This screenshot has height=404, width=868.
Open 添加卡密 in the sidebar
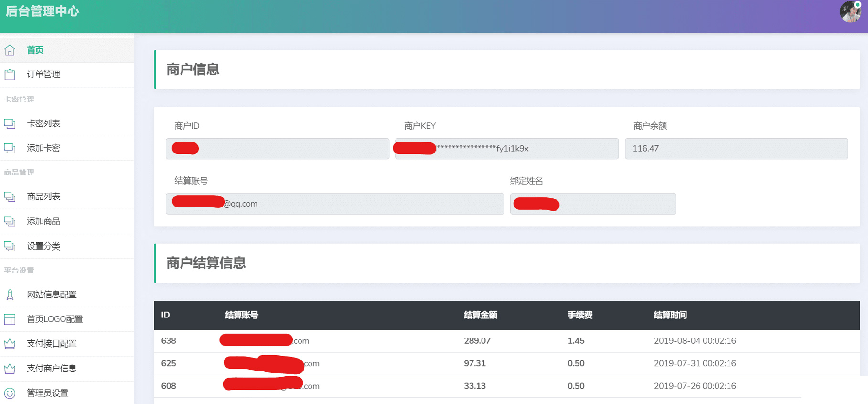43,148
